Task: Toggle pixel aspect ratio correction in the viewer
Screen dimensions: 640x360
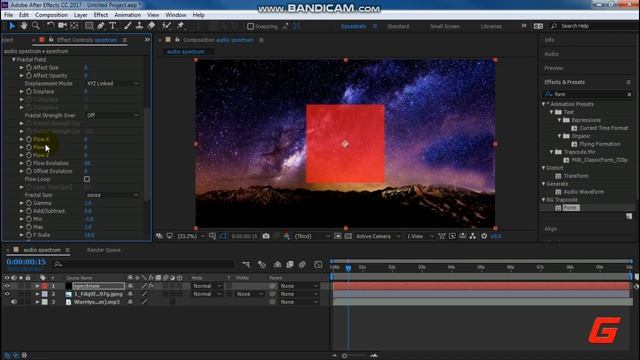Action: [442, 236]
